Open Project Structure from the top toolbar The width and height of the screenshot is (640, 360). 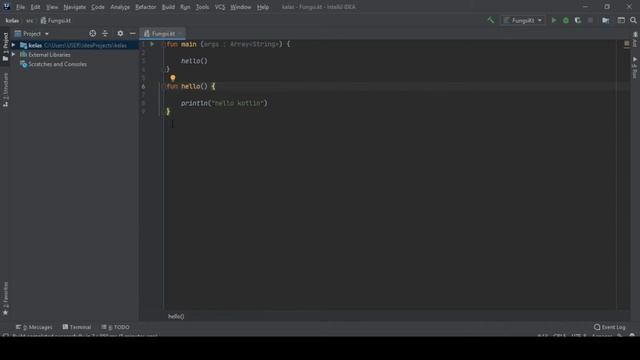606,20
